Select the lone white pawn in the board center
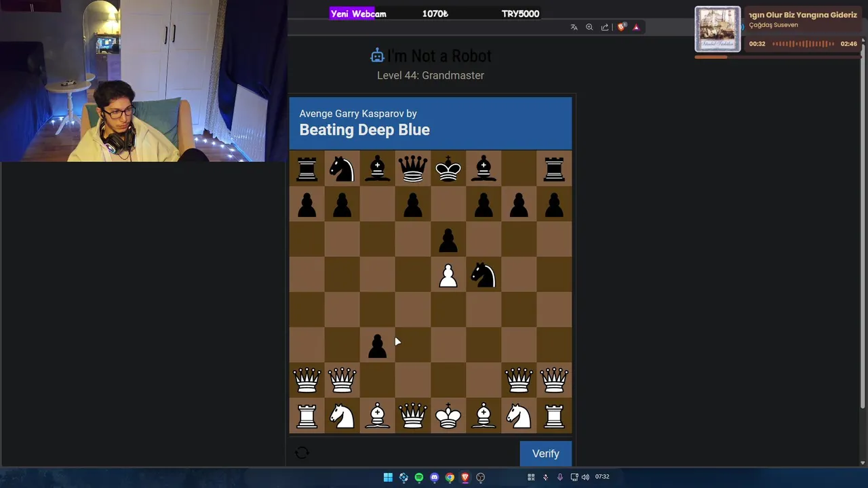Viewport: 868px width, 488px height. [448, 274]
